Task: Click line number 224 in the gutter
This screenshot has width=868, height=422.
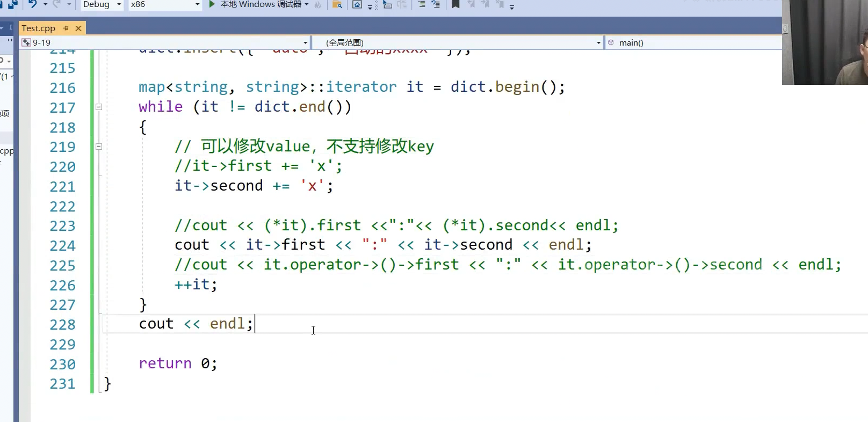Action: pos(62,245)
